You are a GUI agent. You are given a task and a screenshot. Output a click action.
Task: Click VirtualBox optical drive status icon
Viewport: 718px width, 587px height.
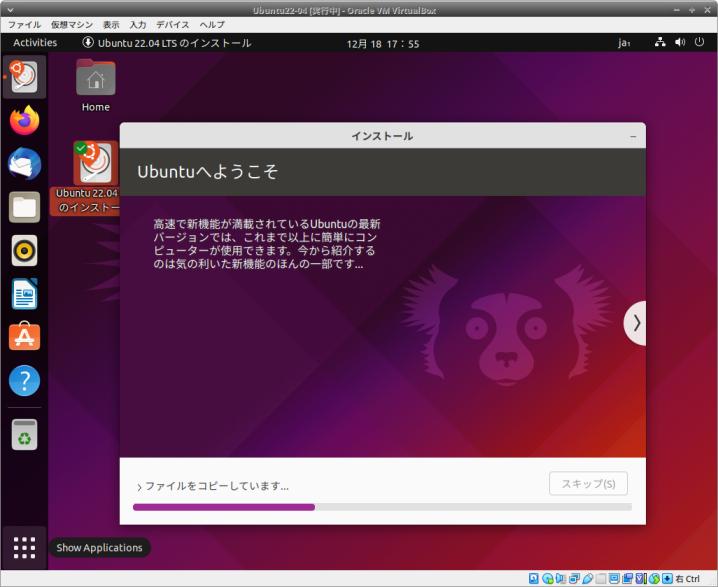tap(548, 578)
